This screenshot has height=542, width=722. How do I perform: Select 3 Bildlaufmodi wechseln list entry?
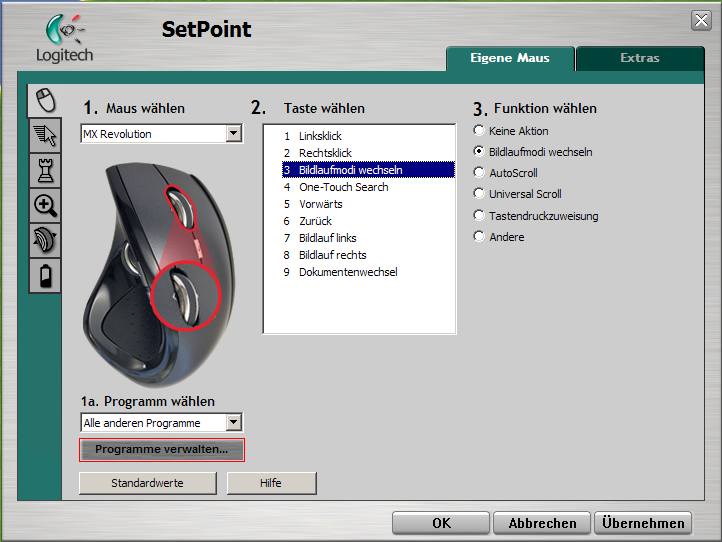[368, 170]
